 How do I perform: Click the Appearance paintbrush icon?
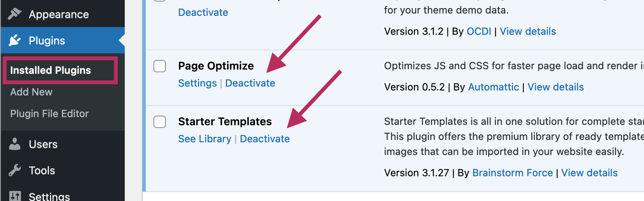(15, 14)
